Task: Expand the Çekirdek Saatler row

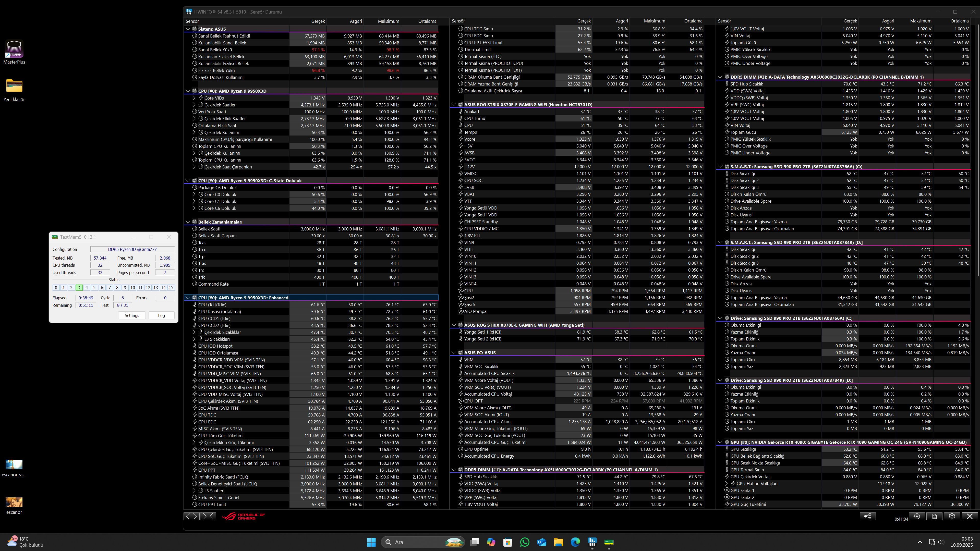Action: (x=194, y=105)
